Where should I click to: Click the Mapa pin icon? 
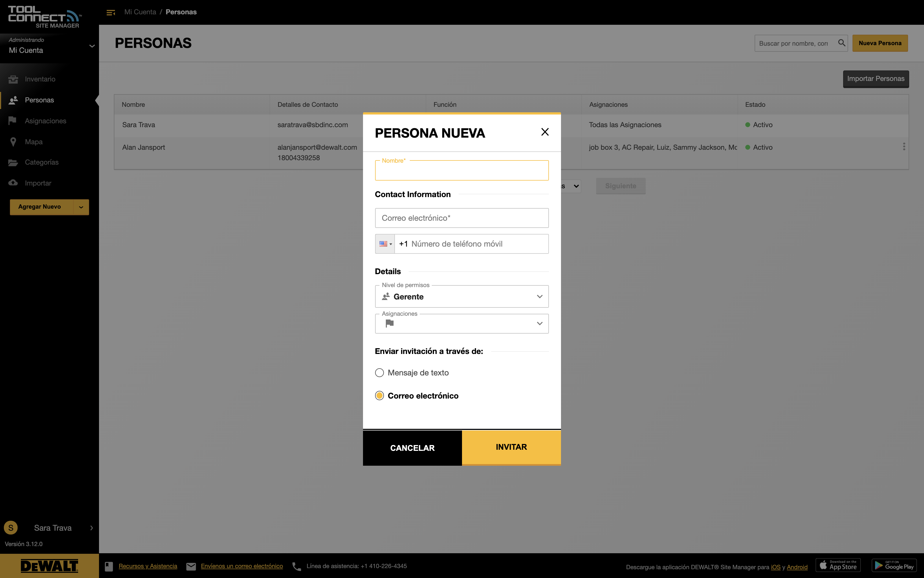(x=13, y=142)
